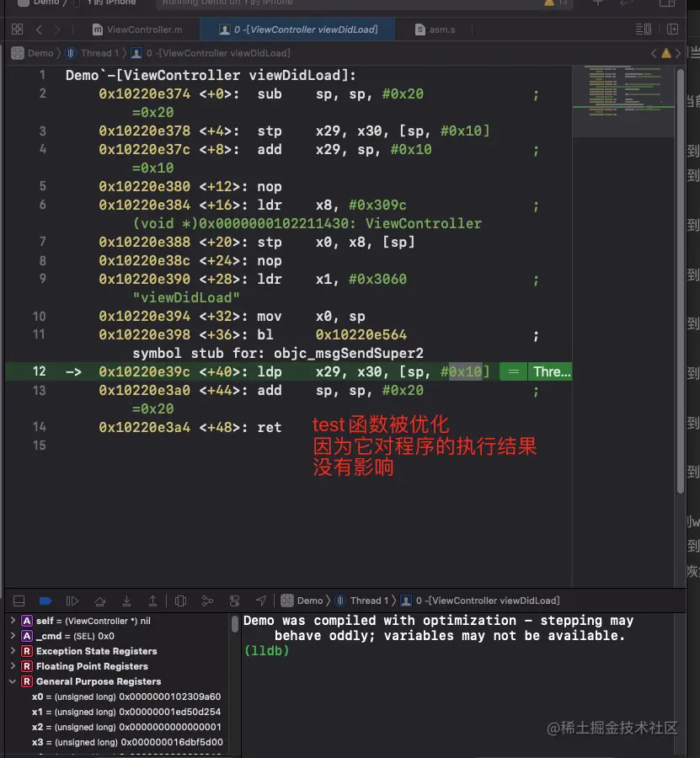The width and height of the screenshot is (700, 758).
Task: Open the Memory Graph debugger
Action: (207, 601)
